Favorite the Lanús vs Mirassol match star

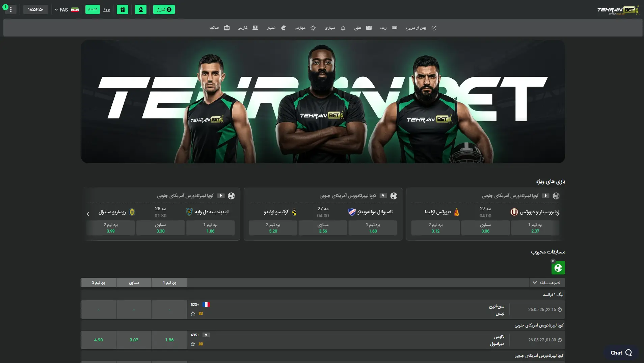pyautogui.click(x=193, y=344)
